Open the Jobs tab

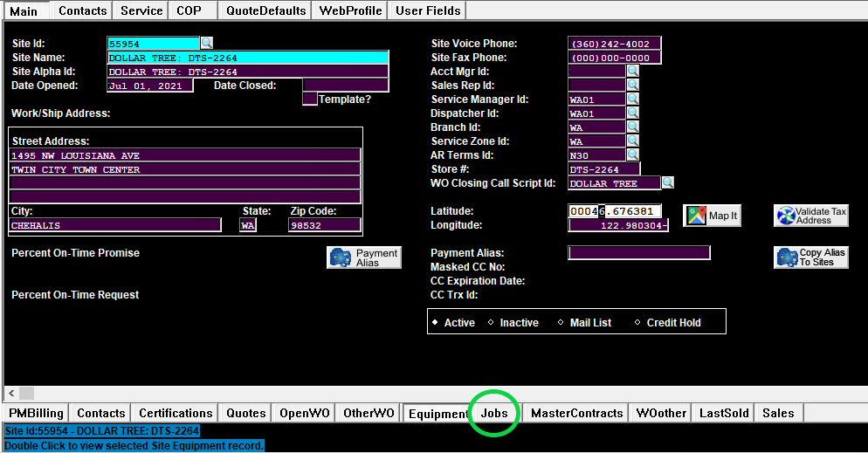tap(493, 413)
